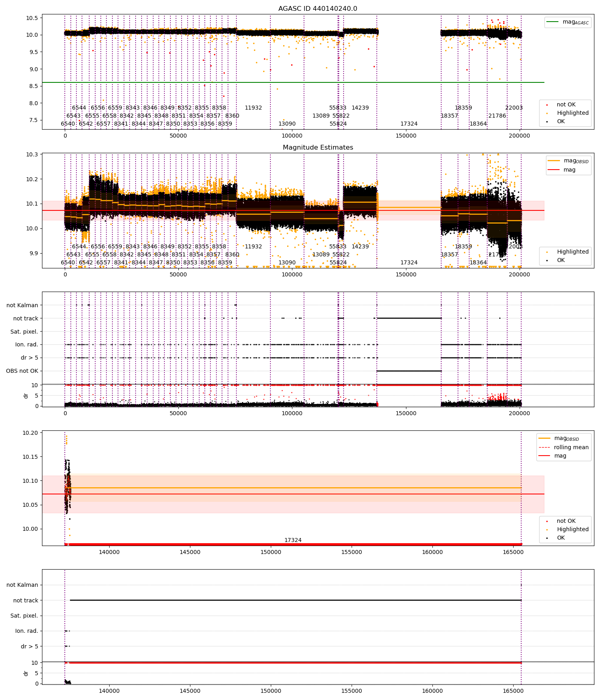The image size is (600, 700).
Task: Click the 'Magnitude Estimates' plot title
Action: (318, 147)
